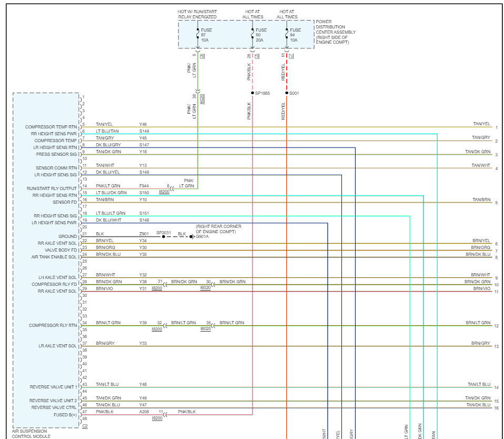
Task: Select circuit code Y35
Action: click(143, 254)
